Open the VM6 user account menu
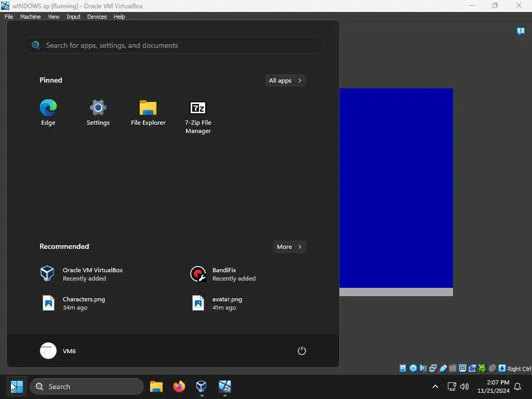Viewport: 532px width, 399px height. [58, 351]
